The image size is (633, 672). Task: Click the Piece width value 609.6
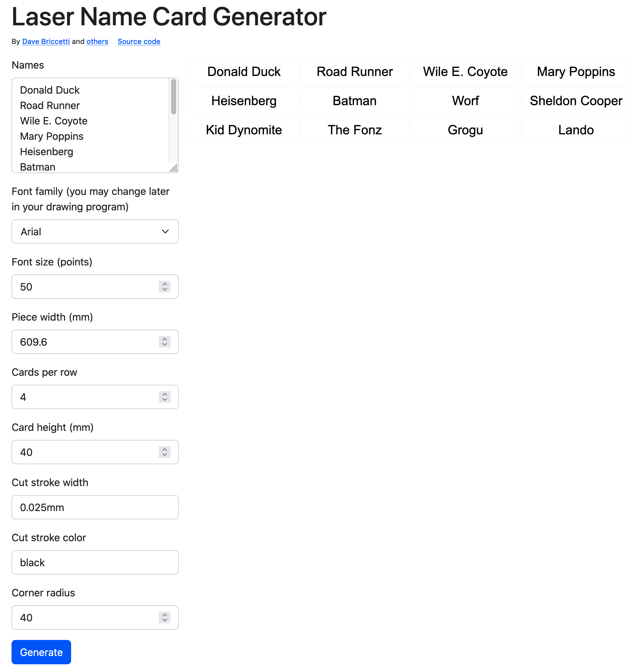(x=34, y=342)
